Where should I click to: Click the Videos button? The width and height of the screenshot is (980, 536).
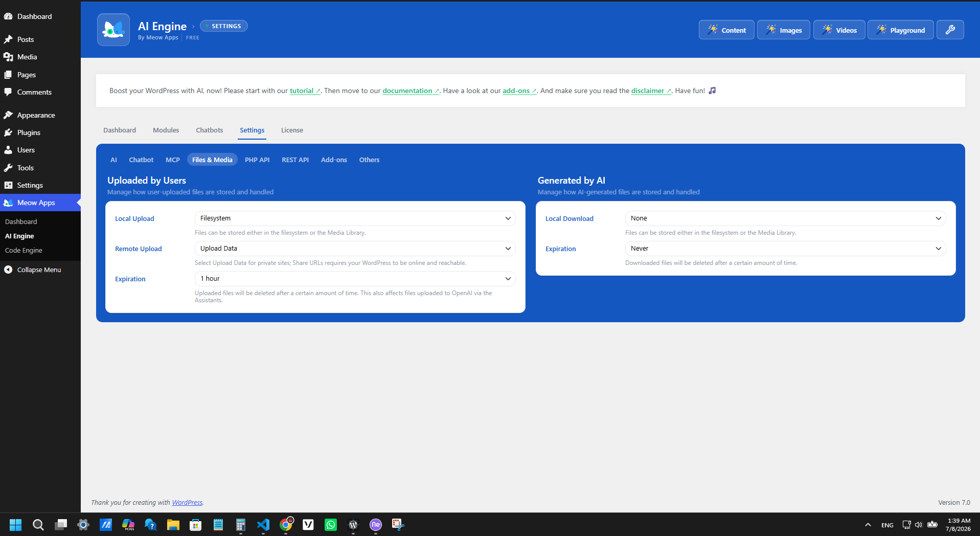839,30
